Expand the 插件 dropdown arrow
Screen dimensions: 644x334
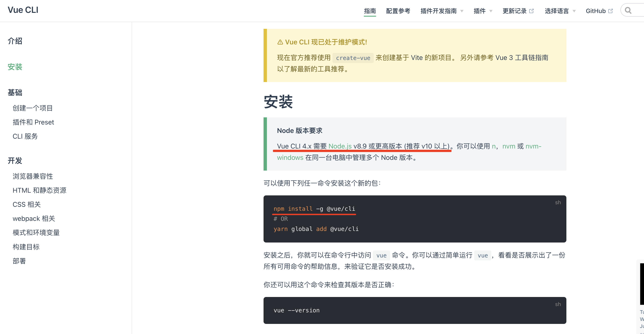[x=491, y=11]
